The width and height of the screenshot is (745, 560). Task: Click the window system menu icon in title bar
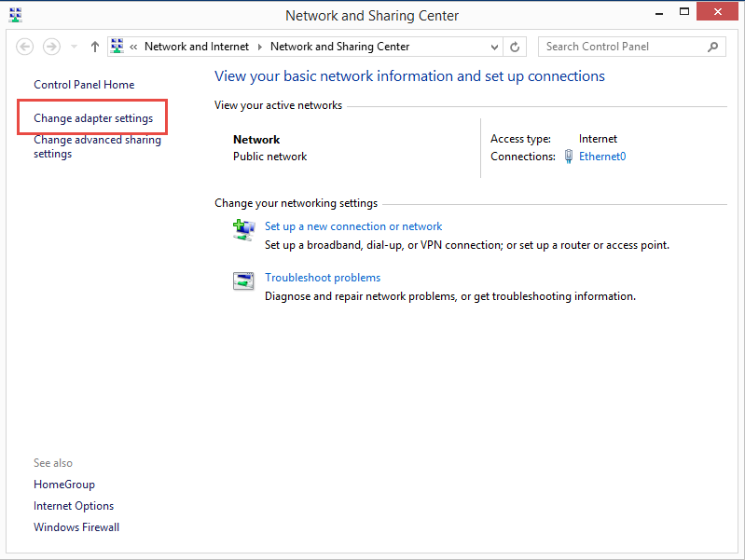click(x=15, y=15)
